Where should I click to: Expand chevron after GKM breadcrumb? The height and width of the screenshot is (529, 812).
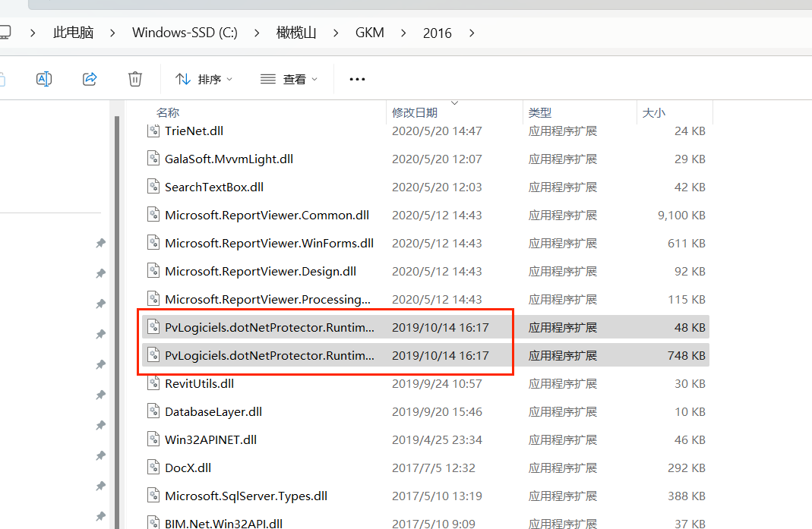pyautogui.click(x=403, y=33)
